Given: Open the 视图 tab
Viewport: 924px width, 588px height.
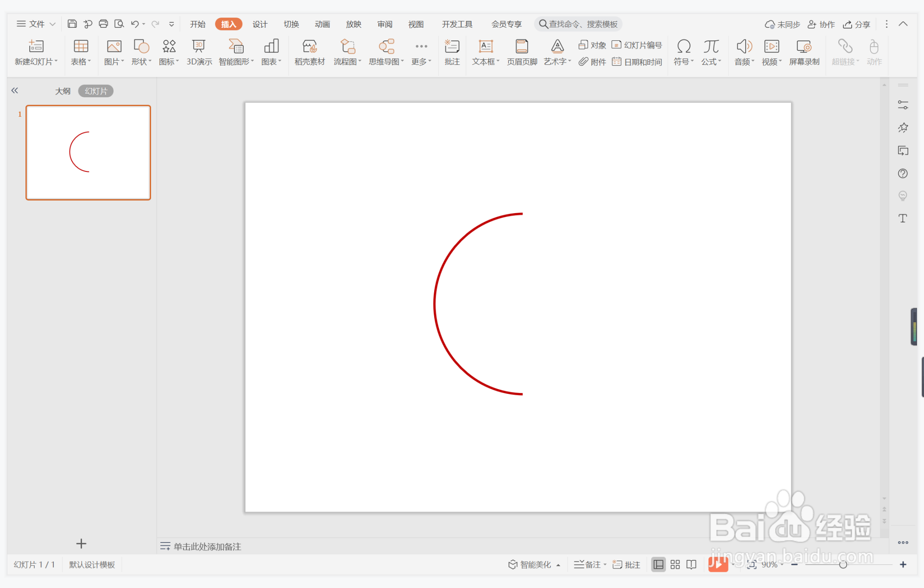Looking at the screenshot, I should (x=416, y=24).
